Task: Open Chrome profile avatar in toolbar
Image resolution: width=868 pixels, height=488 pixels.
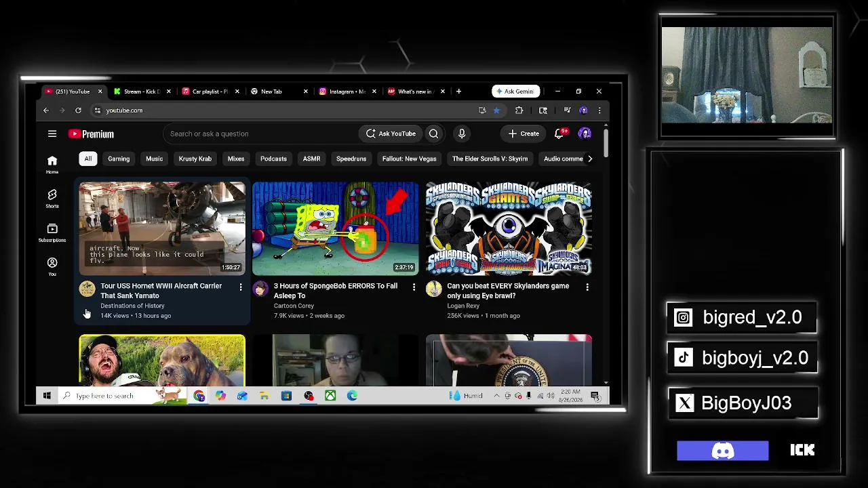Action: pos(583,110)
